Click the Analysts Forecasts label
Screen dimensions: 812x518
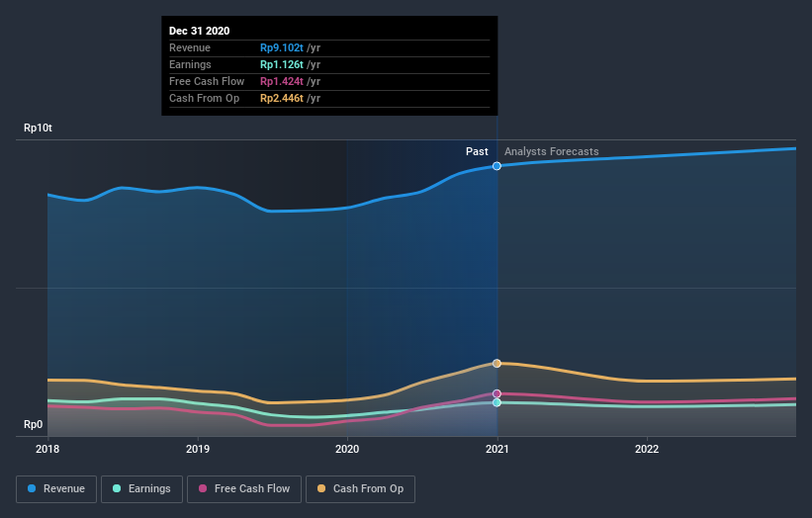pyautogui.click(x=552, y=151)
